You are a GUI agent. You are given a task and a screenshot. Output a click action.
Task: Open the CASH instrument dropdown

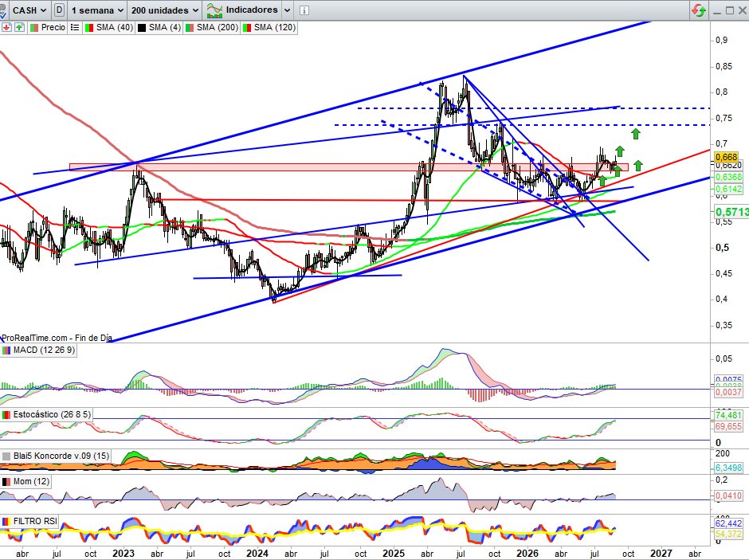tap(29, 10)
